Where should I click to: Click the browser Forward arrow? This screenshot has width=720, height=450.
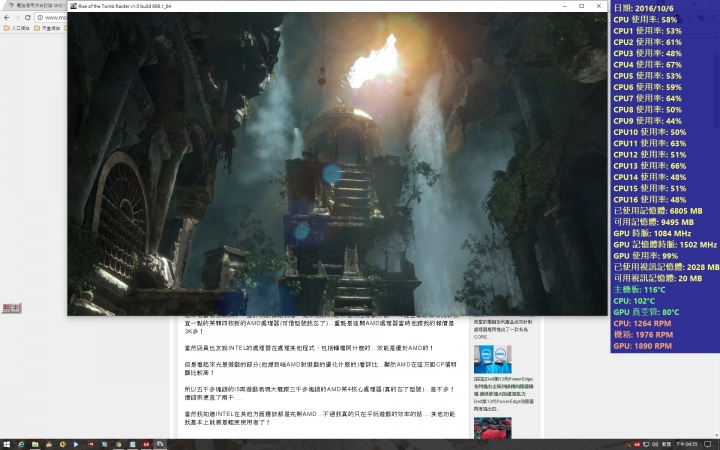pos(17,17)
